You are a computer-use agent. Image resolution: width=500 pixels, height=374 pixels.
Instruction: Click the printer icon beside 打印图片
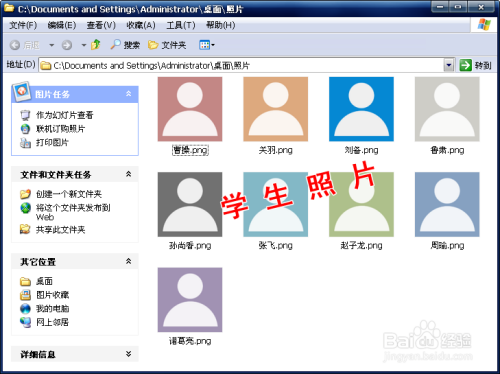(x=25, y=143)
